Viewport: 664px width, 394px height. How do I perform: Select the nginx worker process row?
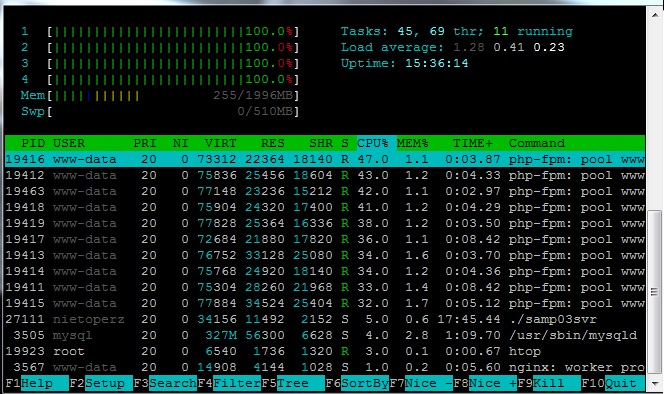point(325,367)
